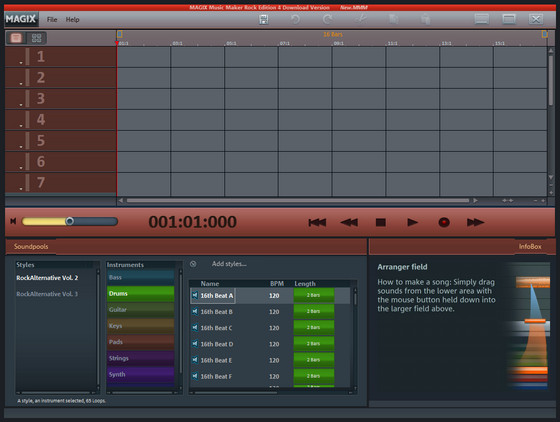Click the start range marker on timeline
560x422 pixels.
coord(120,34)
